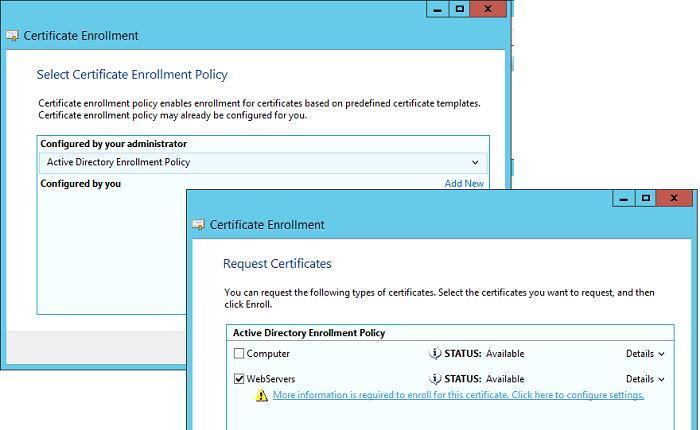The width and height of the screenshot is (700, 430).
Task: Click the info status icon for Computer
Action: coord(434,353)
